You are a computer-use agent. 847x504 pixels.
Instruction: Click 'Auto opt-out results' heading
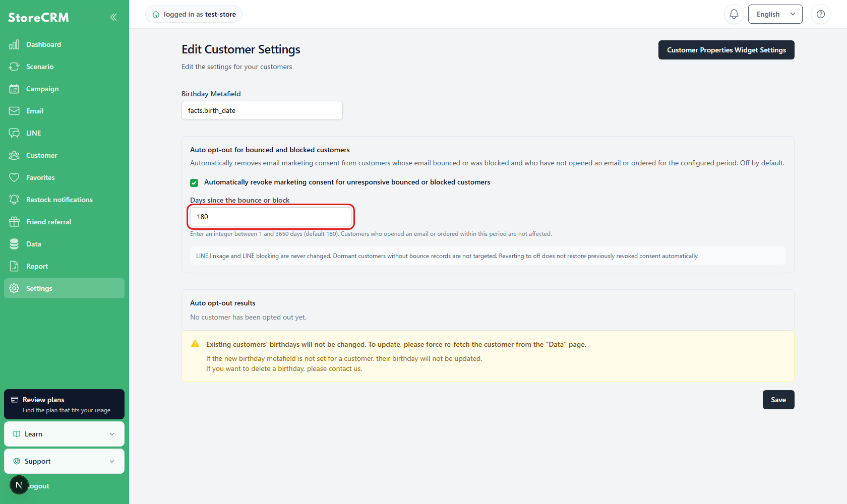click(223, 303)
